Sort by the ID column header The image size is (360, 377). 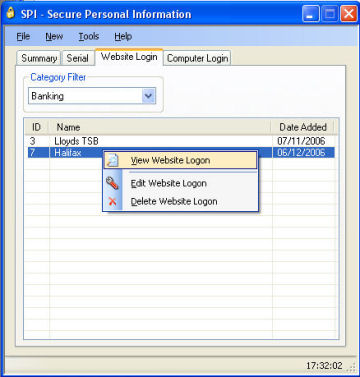point(37,127)
